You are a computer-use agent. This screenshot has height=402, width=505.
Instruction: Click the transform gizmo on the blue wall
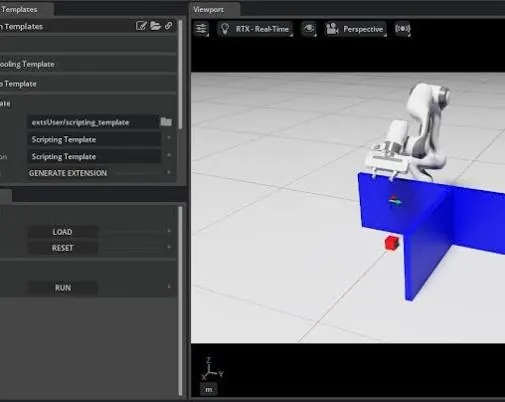tap(396, 201)
